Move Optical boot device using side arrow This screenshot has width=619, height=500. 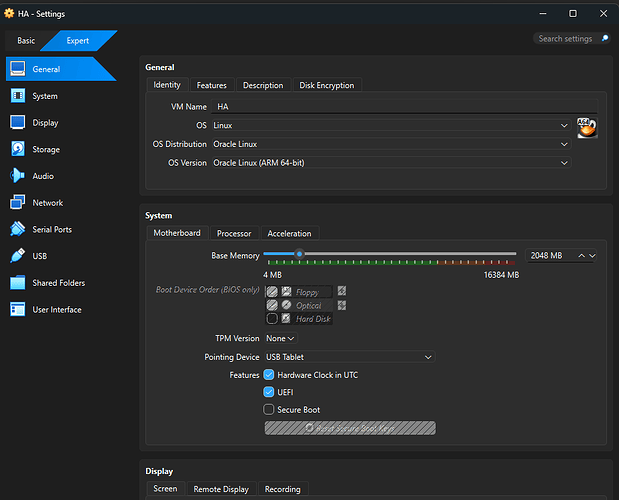pyautogui.click(x=342, y=305)
